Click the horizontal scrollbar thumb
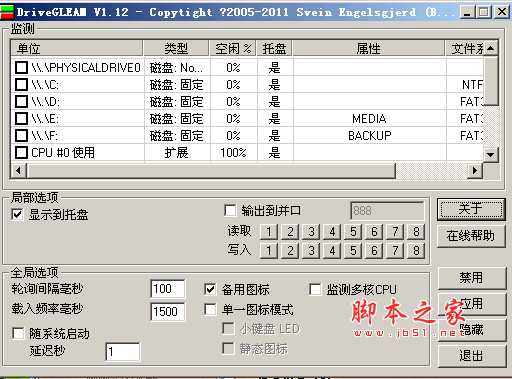 click(x=211, y=171)
